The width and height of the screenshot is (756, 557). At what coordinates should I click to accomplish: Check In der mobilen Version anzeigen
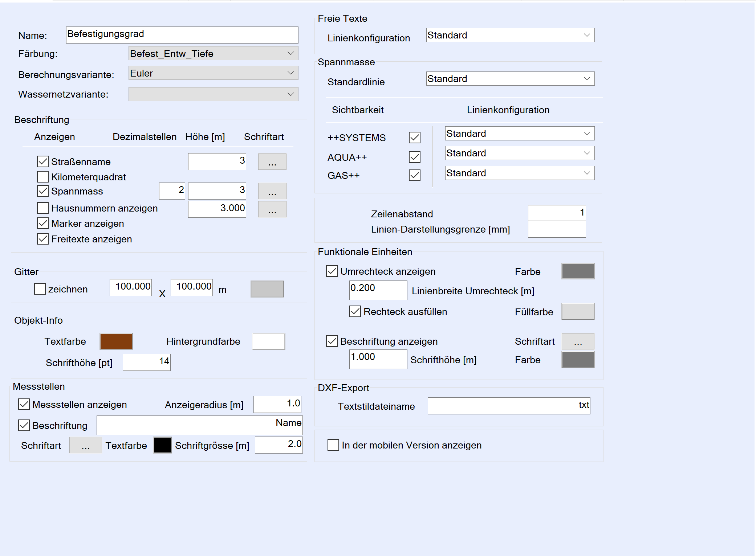coord(333,445)
